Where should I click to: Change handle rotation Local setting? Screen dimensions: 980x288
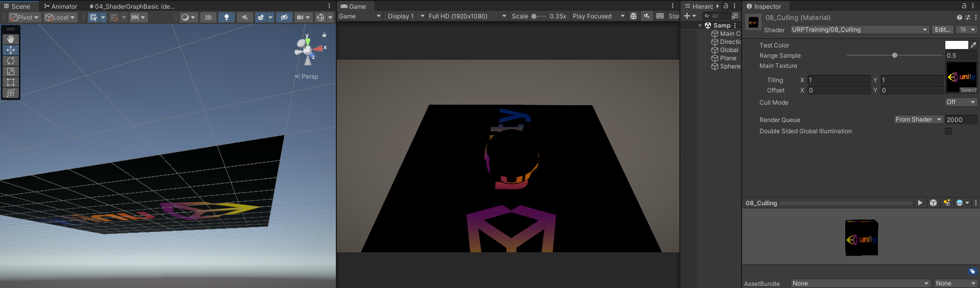pos(60,17)
